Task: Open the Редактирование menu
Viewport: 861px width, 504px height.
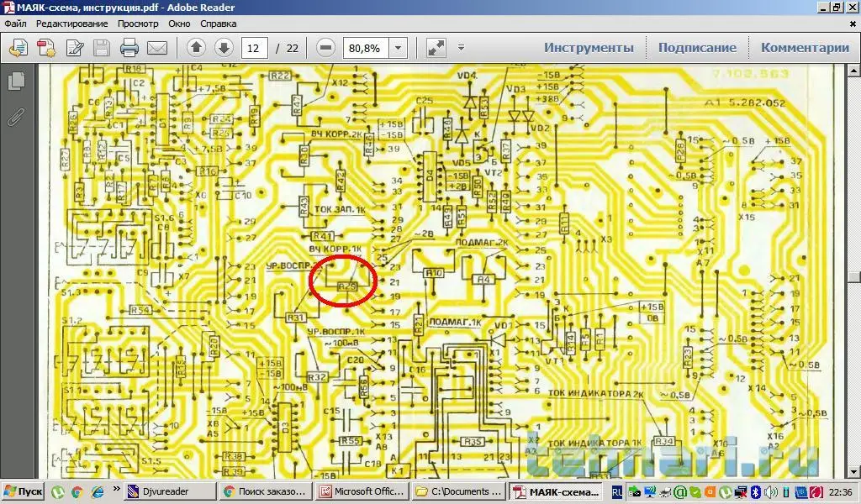Action: 72,24
